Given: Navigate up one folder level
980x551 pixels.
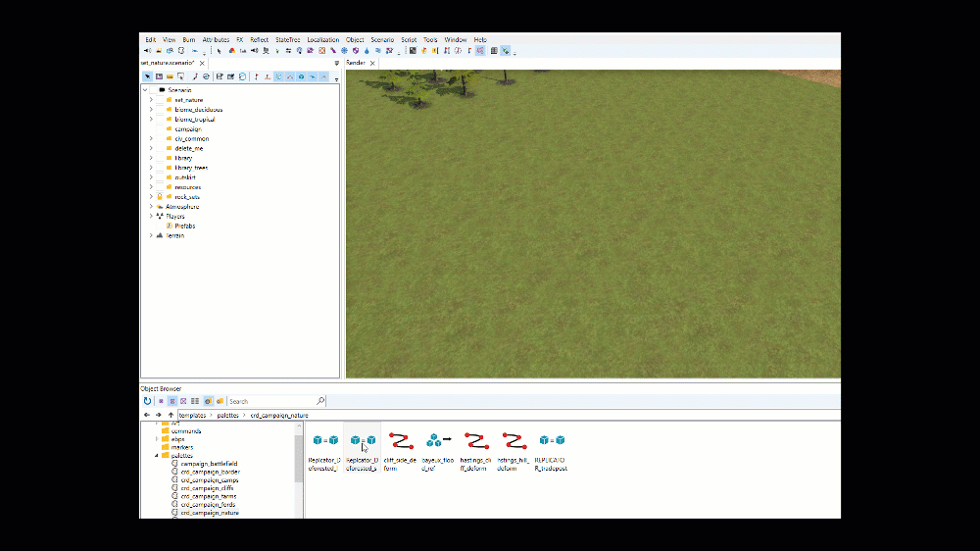Looking at the screenshot, I should pyautogui.click(x=171, y=415).
